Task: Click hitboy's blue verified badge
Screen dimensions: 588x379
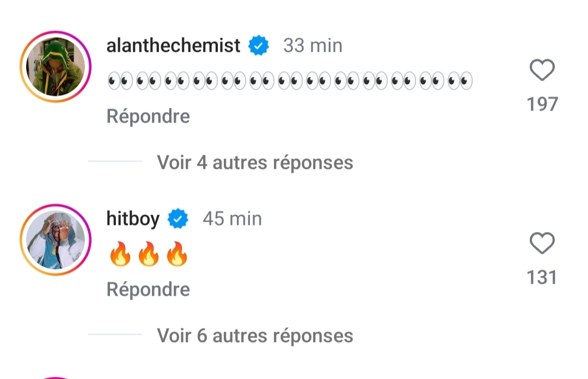Action: pyautogui.click(x=177, y=219)
